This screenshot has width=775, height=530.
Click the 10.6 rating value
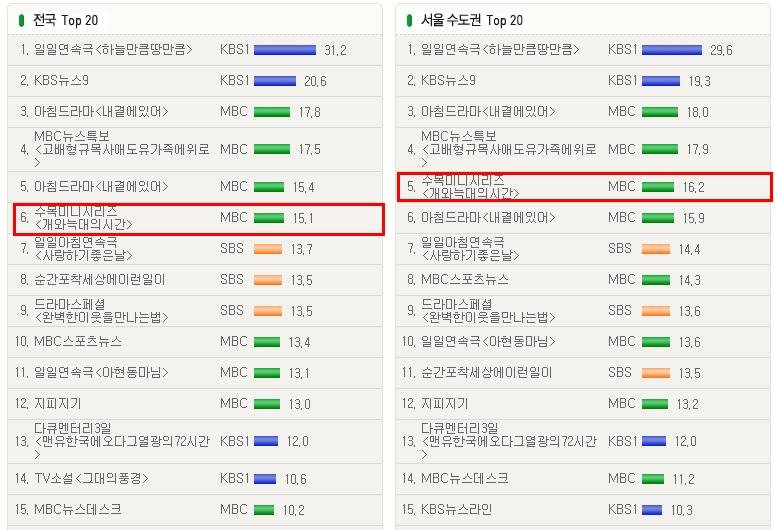[x=296, y=479]
